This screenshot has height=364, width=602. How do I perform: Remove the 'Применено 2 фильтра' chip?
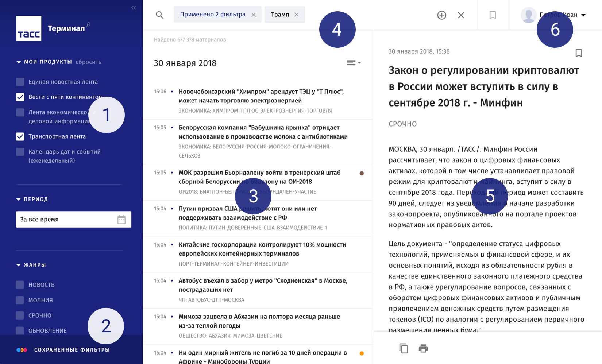tap(254, 15)
